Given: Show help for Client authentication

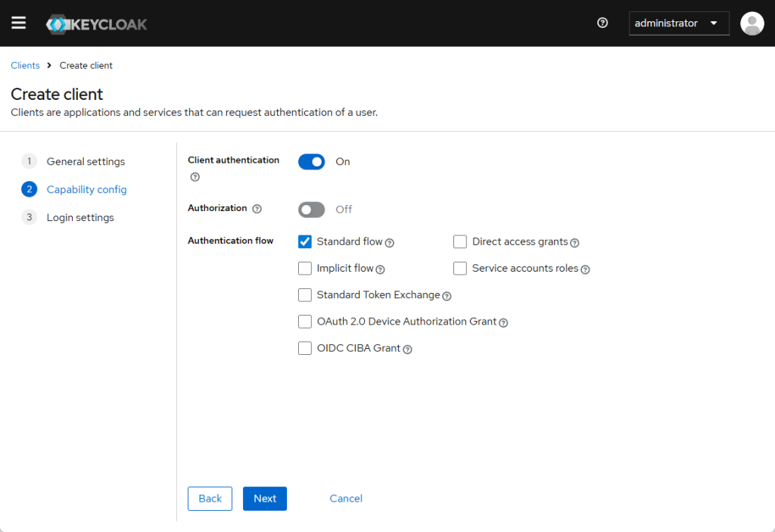Looking at the screenshot, I should 195,177.
